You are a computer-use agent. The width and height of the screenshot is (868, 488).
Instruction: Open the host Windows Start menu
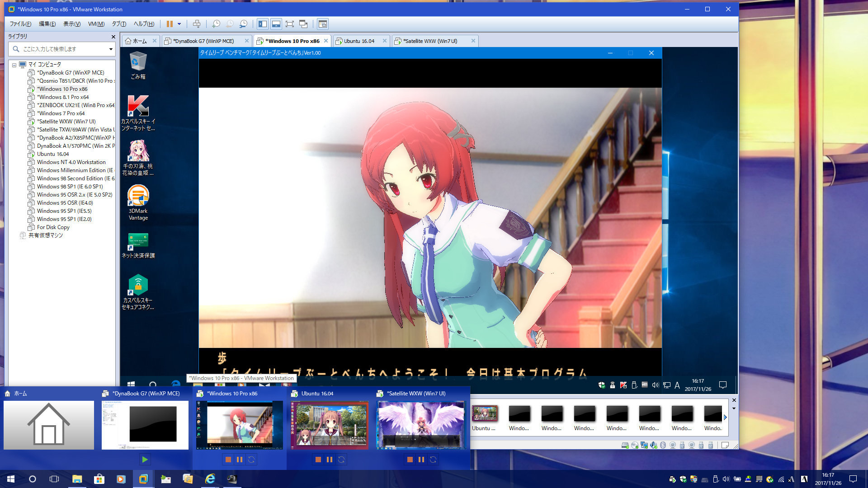[x=11, y=479]
